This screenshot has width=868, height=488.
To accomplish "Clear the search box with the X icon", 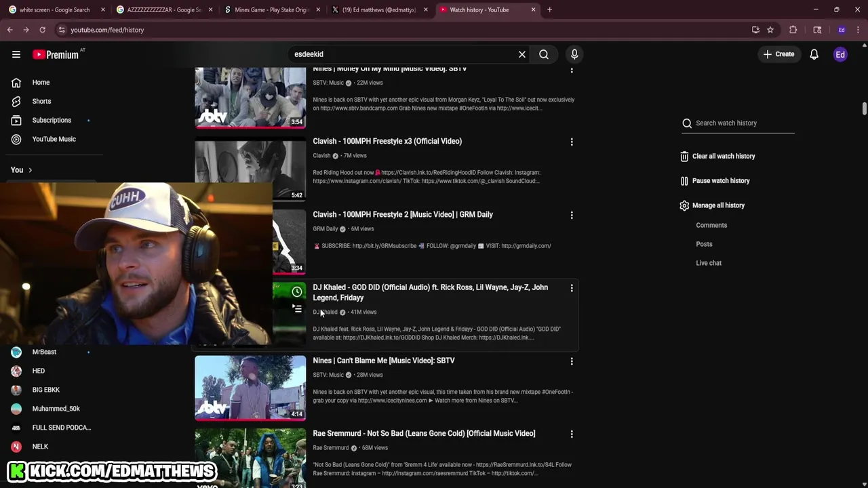I will 522,54.
